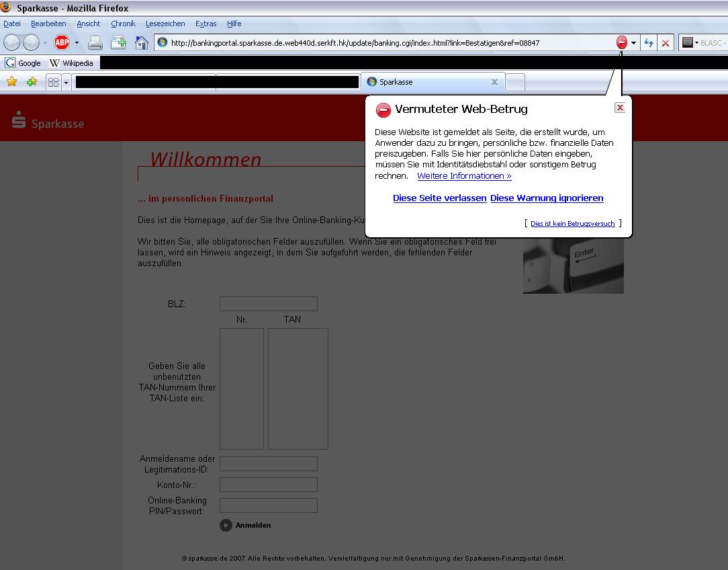
Task: Close the Sparkasse tab
Action: [494, 82]
